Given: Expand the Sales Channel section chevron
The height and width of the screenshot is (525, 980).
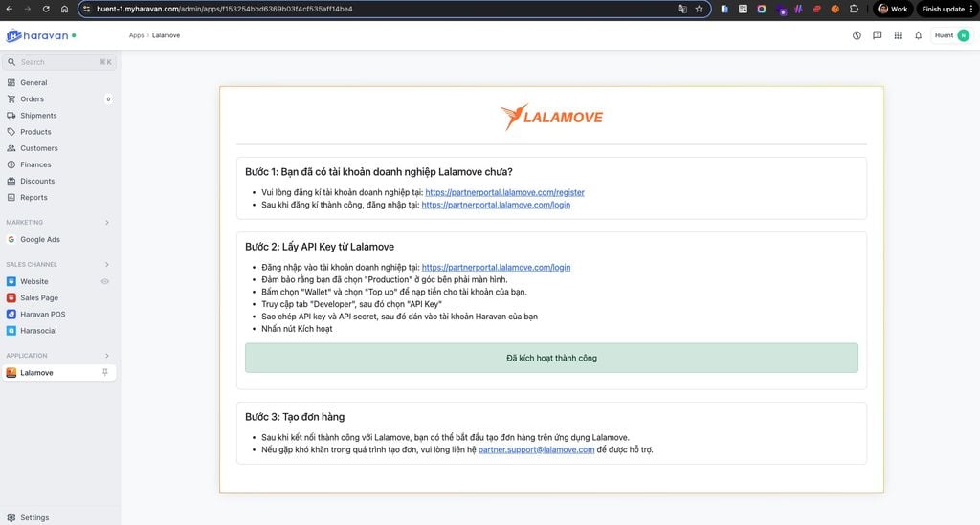Looking at the screenshot, I should 106,264.
